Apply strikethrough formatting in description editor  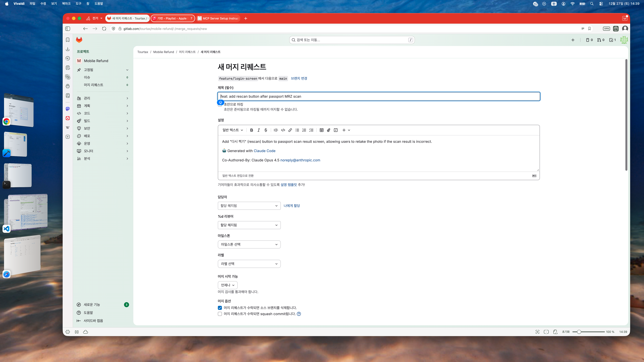pos(266,130)
